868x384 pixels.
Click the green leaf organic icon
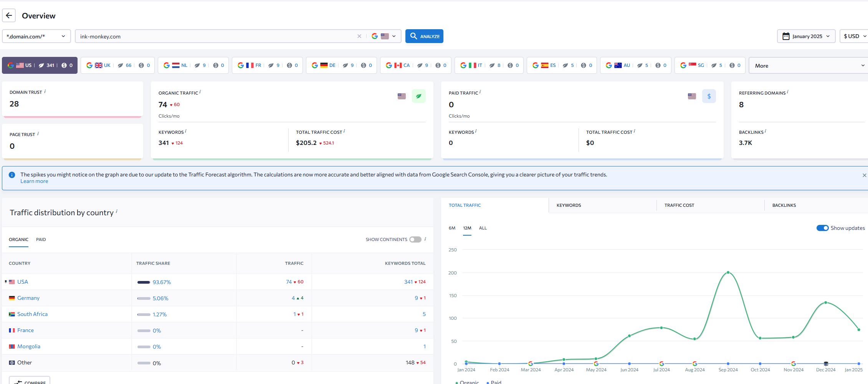coord(418,96)
